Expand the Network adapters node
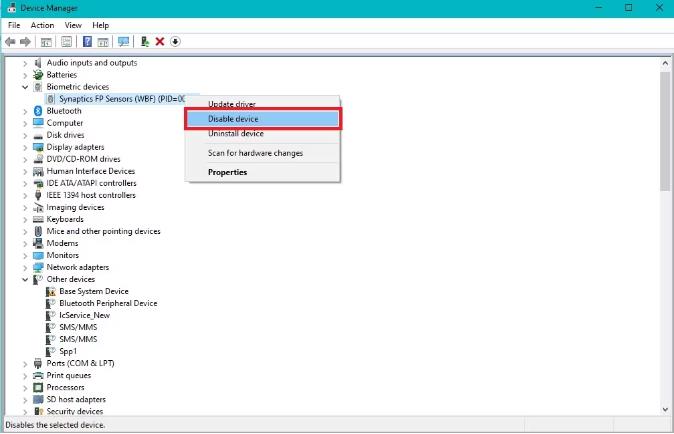The height and width of the screenshot is (434, 674). [25, 268]
